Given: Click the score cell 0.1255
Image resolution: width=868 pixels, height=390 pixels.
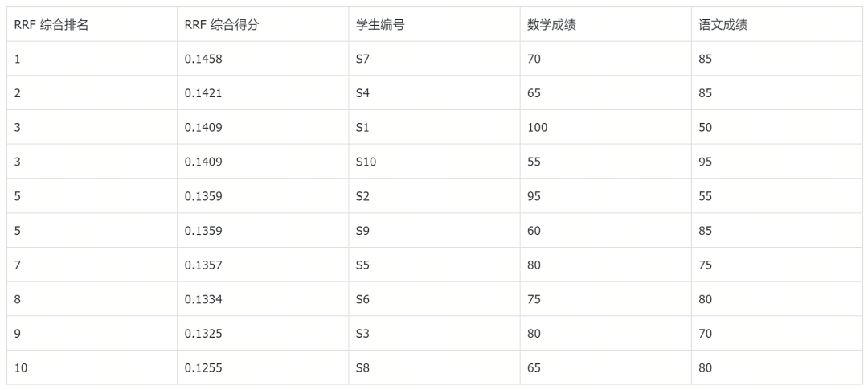Looking at the screenshot, I should (x=203, y=368).
